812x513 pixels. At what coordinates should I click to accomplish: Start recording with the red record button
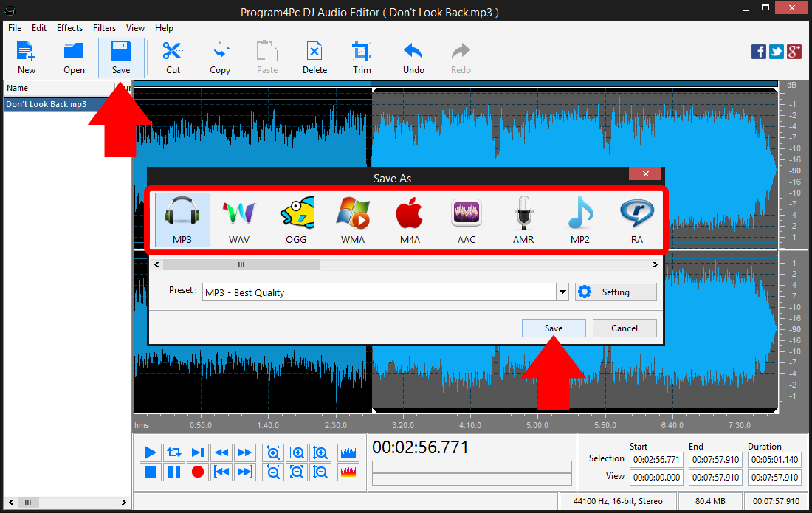(x=197, y=471)
